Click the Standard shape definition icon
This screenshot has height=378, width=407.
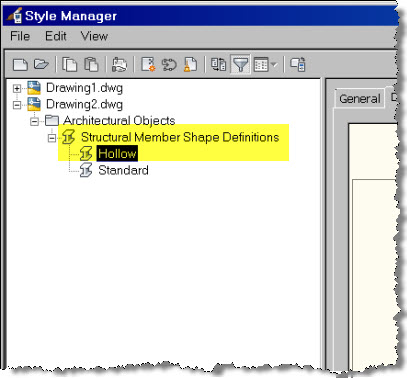point(86,170)
